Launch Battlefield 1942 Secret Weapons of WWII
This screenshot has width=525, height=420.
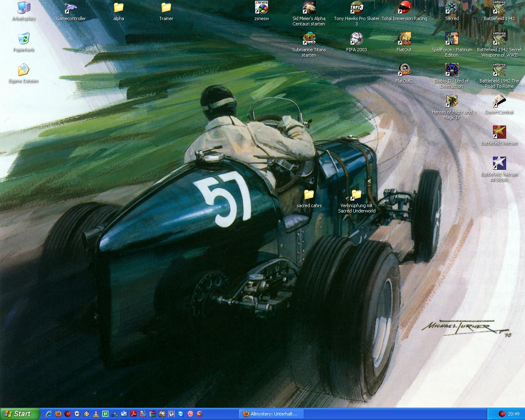pyautogui.click(x=499, y=45)
